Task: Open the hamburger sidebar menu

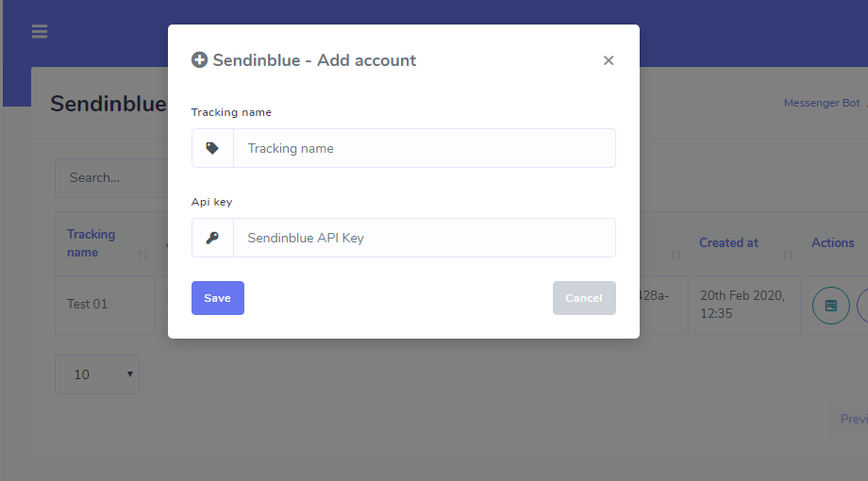Action: coord(39,31)
